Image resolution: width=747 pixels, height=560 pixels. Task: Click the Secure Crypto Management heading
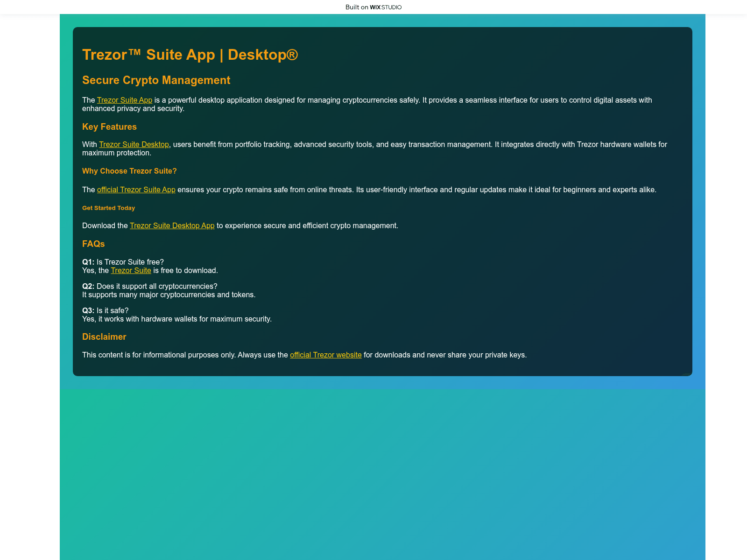pyautogui.click(x=156, y=80)
